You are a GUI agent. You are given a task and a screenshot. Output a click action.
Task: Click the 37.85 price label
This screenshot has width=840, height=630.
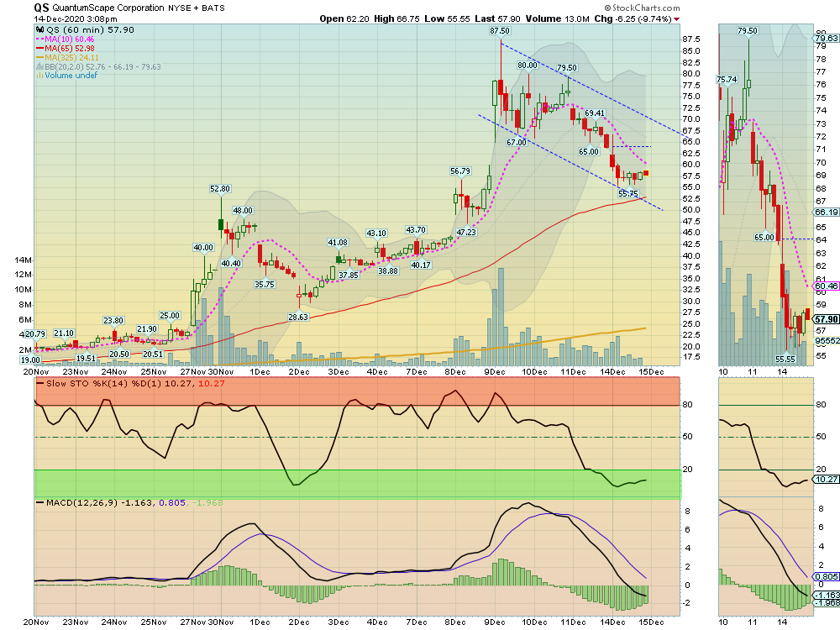click(349, 275)
